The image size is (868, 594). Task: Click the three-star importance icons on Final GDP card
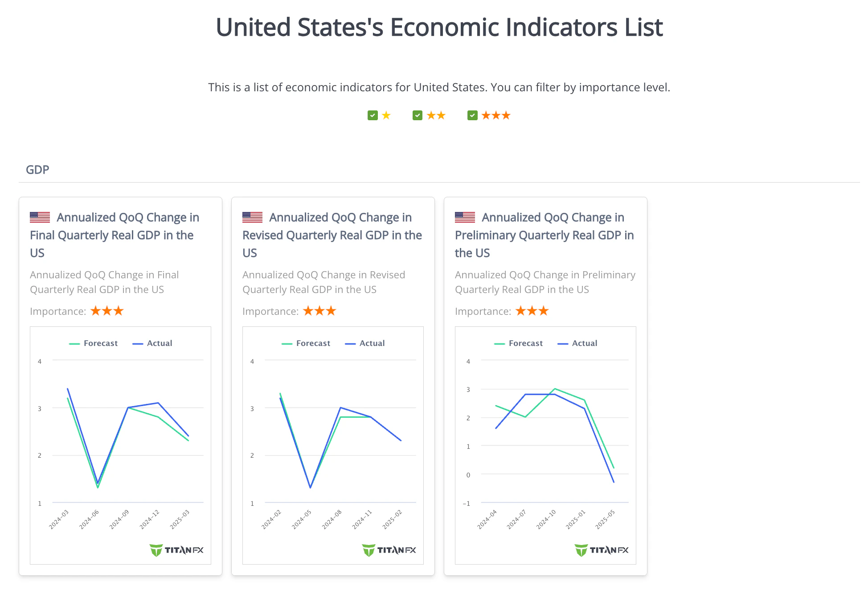[106, 310]
